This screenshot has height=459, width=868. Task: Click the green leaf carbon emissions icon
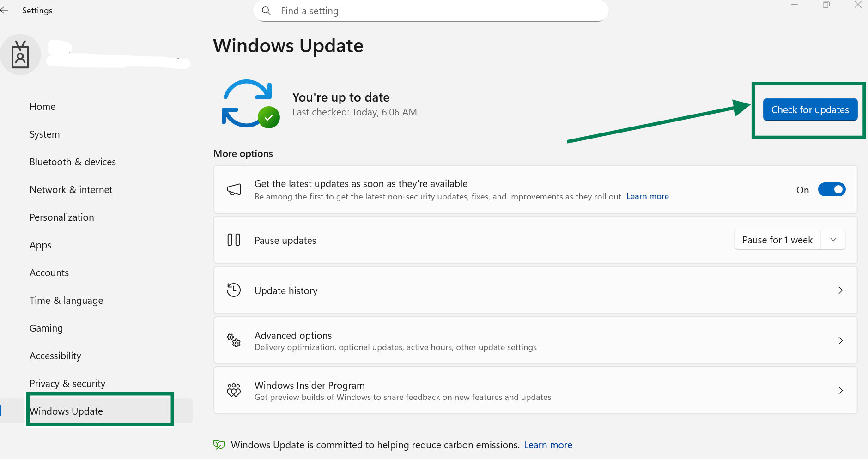219,445
